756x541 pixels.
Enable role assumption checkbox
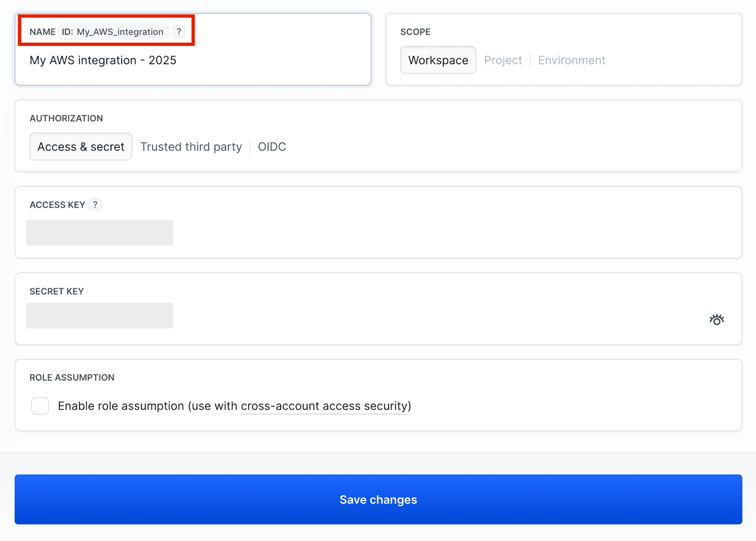pyautogui.click(x=40, y=405)
